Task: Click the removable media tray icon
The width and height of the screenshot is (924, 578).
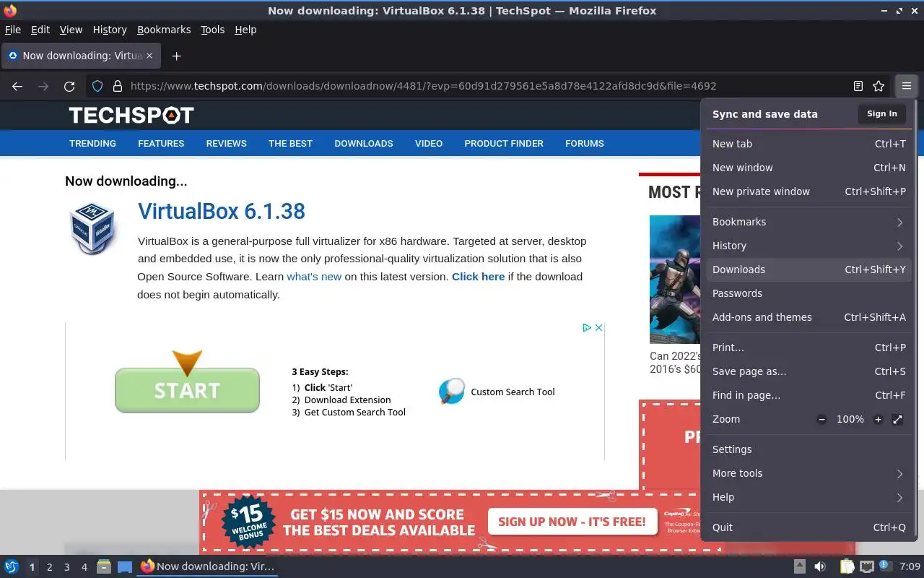Action: point(800,566)
